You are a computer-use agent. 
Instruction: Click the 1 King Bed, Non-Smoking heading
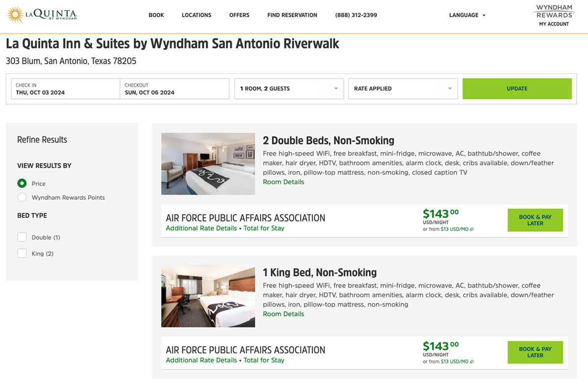(319, 272)
